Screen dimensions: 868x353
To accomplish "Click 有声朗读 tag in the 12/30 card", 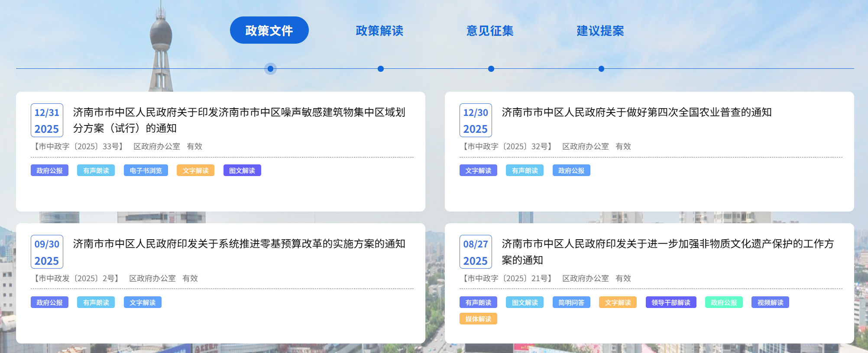I will 525,170.
